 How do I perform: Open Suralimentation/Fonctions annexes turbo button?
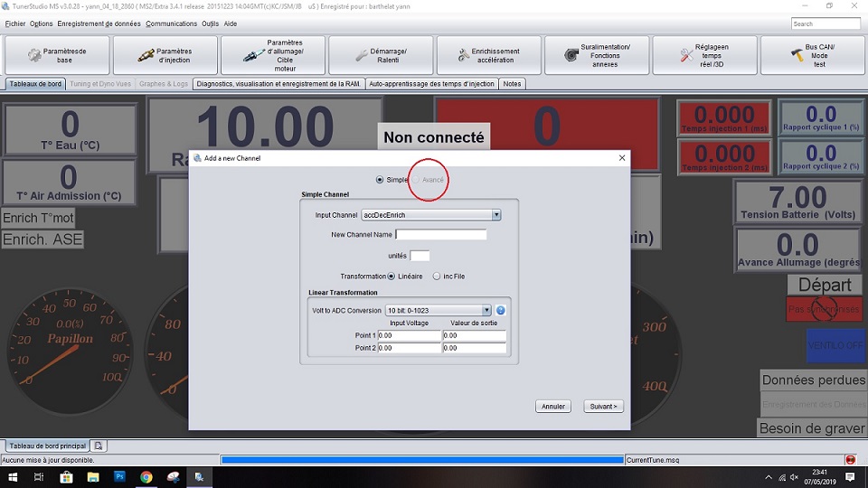[x=596, y=56]
